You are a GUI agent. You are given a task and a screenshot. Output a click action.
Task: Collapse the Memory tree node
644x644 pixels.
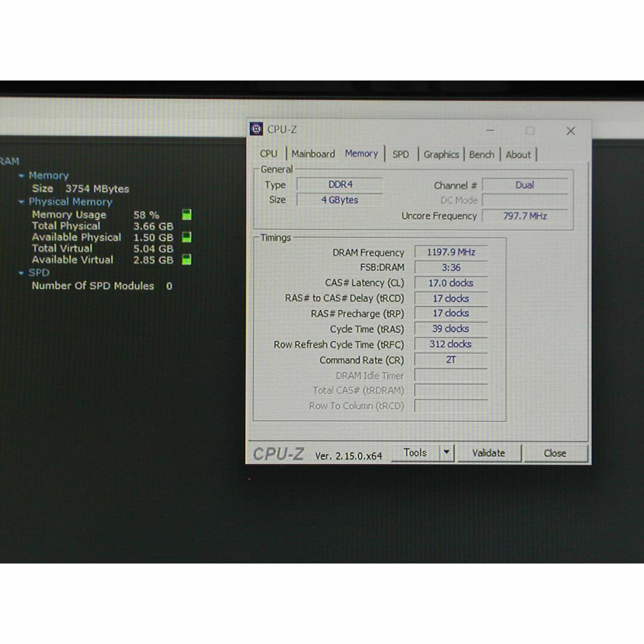click(21, 176)
